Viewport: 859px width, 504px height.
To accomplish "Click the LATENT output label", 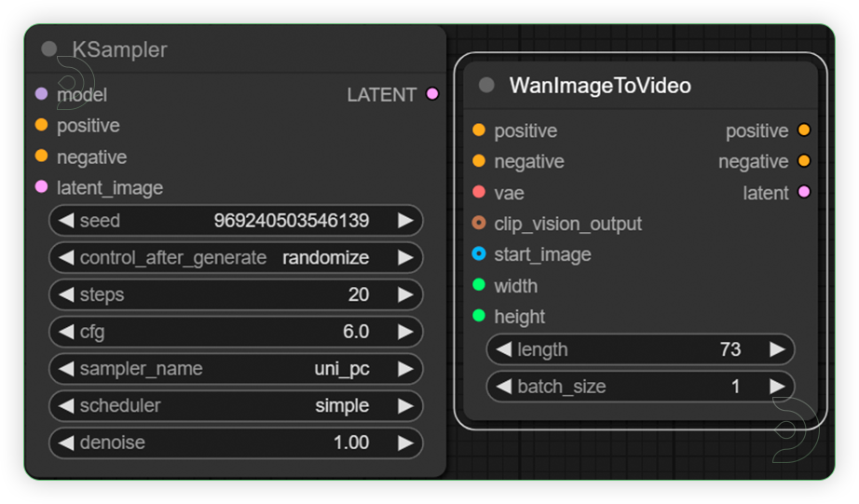I will pyautogui.click(x=382, y=95).
